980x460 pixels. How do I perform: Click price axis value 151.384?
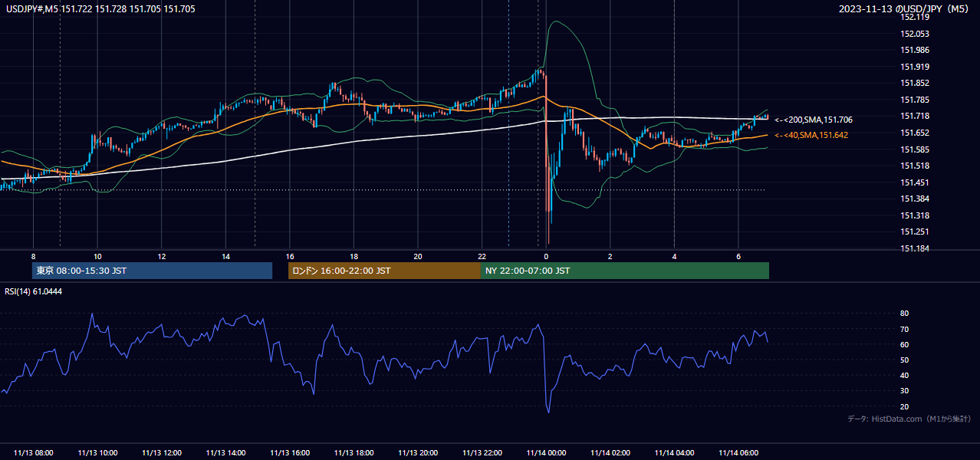coord(915,199)
